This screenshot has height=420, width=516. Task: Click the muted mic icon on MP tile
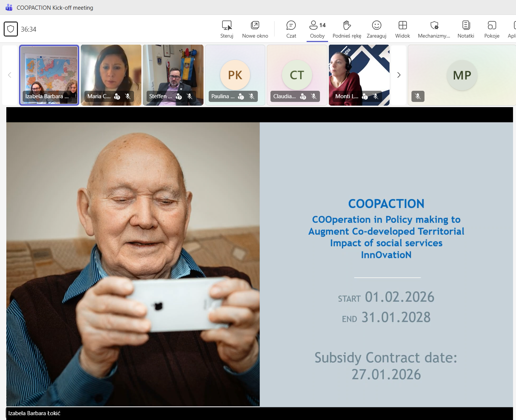click(418, 96)
